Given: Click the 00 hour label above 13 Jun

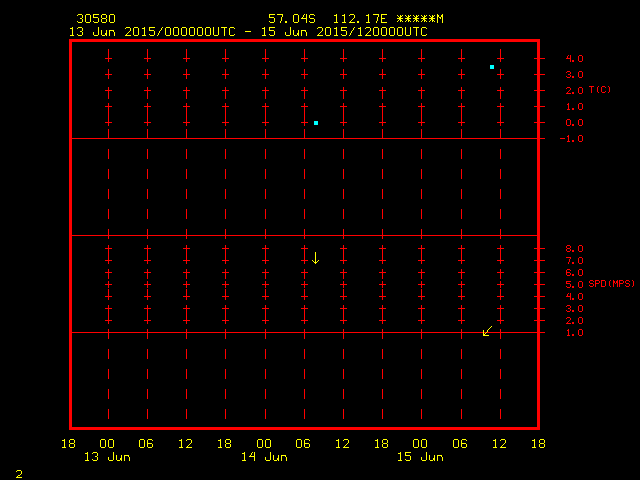Looking at the screenshot, I should (x=107, y=444).
